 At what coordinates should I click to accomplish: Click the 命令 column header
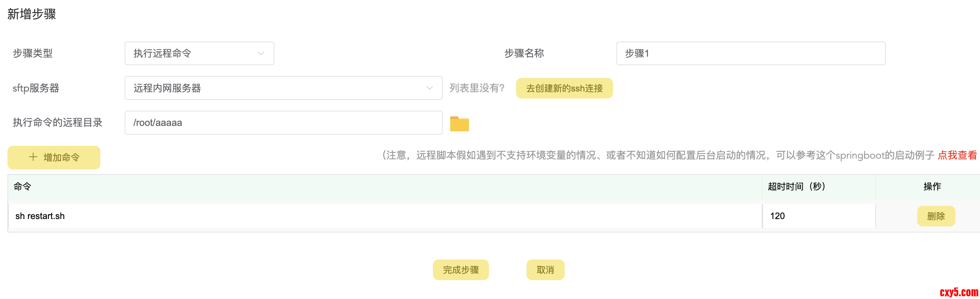click(22, 187)
